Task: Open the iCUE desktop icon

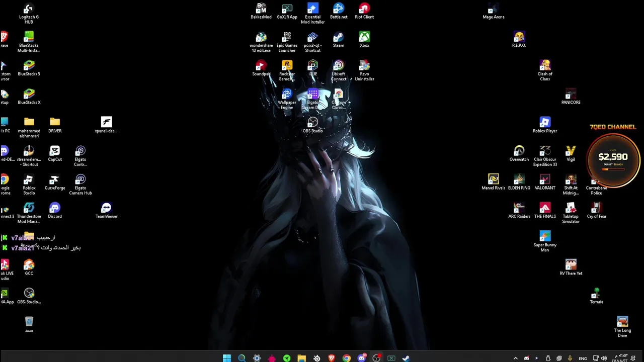Action: [x=312, y=68]
